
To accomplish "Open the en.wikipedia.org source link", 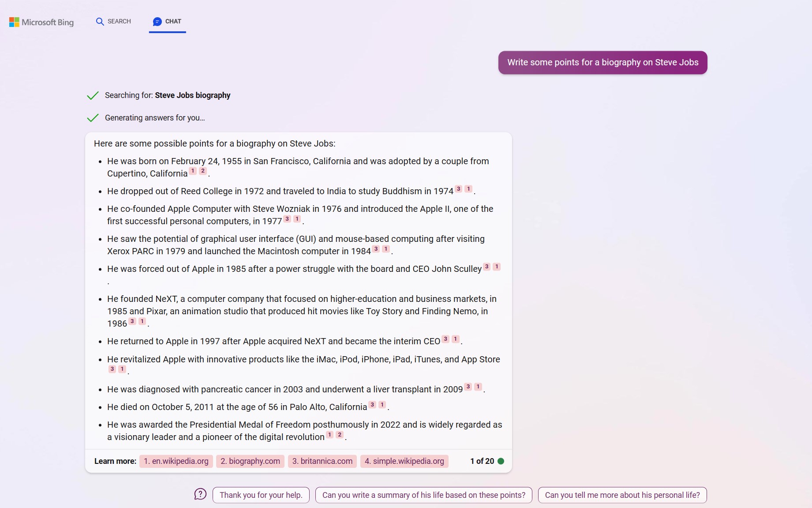I will (x=176, y=461).
